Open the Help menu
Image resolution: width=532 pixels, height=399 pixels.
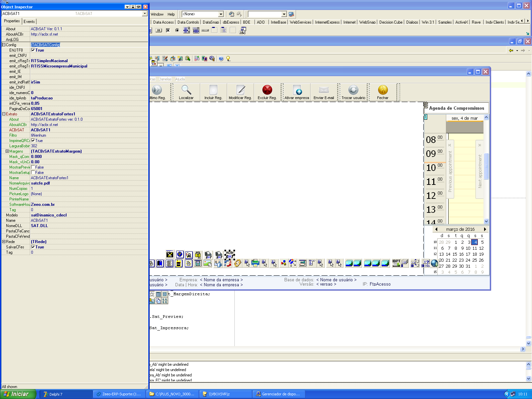[171, 14]
